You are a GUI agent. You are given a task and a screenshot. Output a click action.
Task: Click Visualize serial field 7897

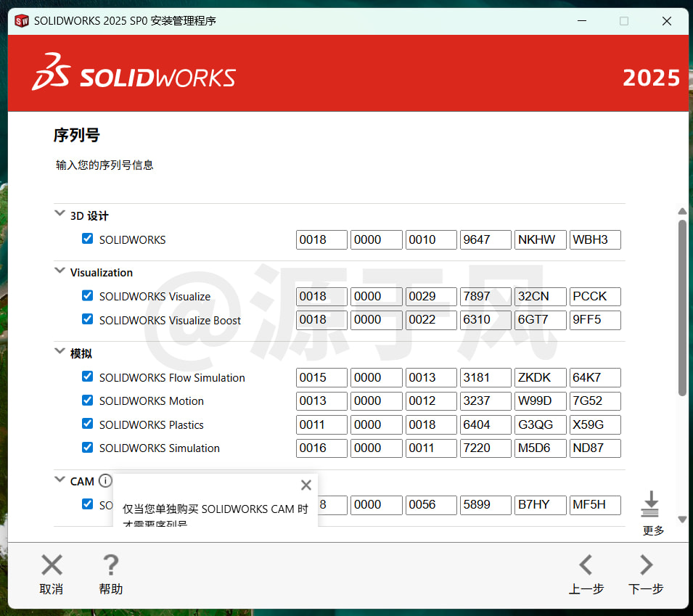[485, 297]
